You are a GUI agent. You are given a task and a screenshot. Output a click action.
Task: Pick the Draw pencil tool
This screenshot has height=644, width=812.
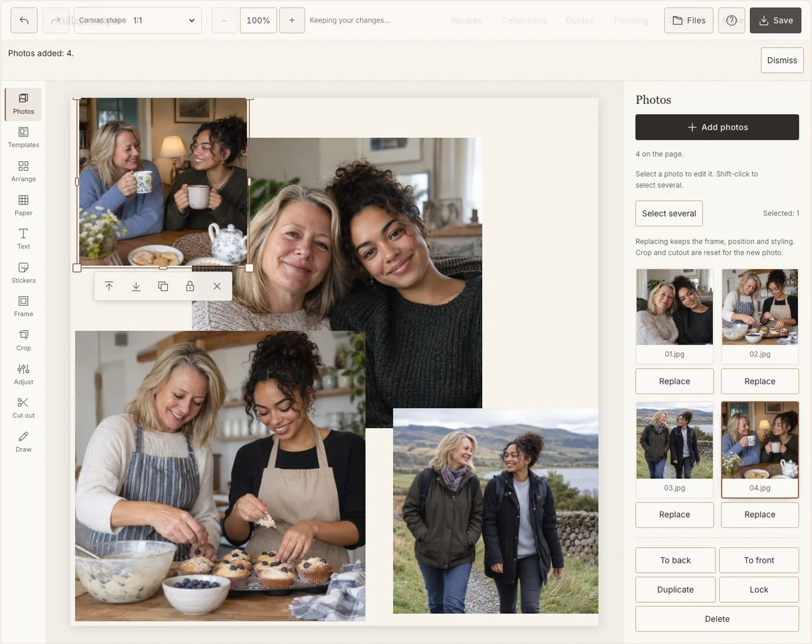click(23, 442)
